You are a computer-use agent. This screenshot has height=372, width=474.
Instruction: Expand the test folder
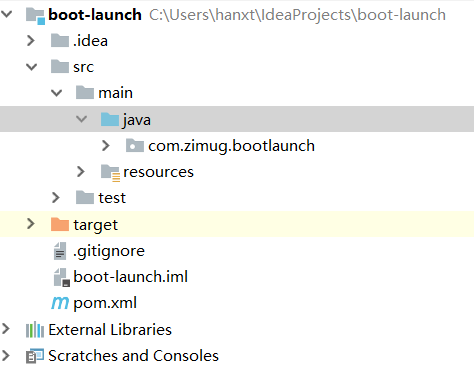(x=56, y=198)
